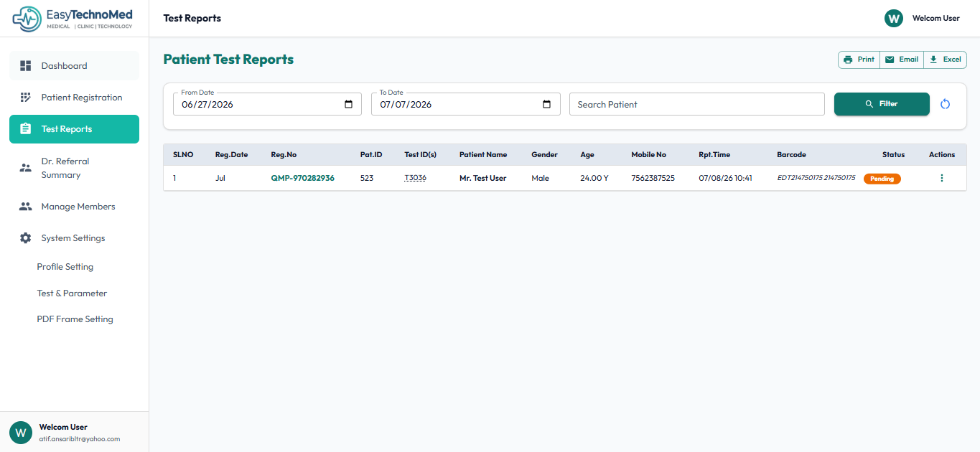Click the Patient Test Reports heading
Image resolution: width=980 pixels, height=452 pixels.
tap(228, 60)
